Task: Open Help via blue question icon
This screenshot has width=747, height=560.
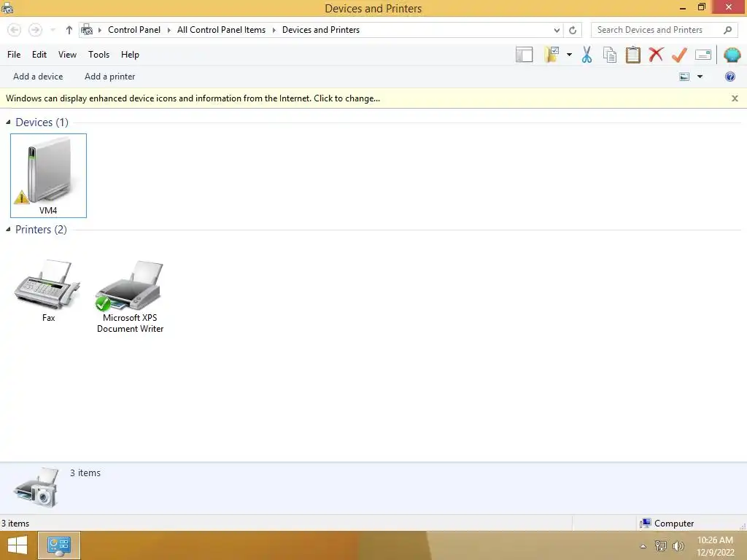Action: [729, 77]
